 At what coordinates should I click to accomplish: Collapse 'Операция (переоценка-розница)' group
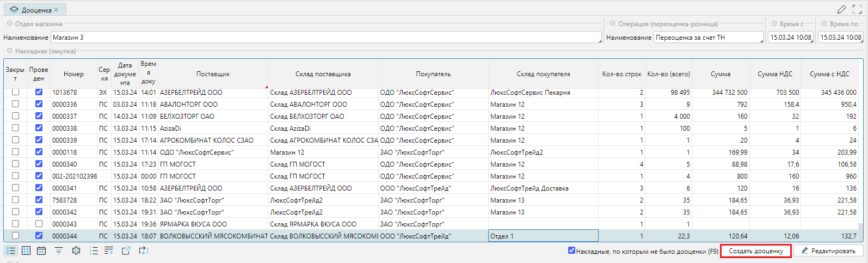pyautogui.click(x=612, y=24)
